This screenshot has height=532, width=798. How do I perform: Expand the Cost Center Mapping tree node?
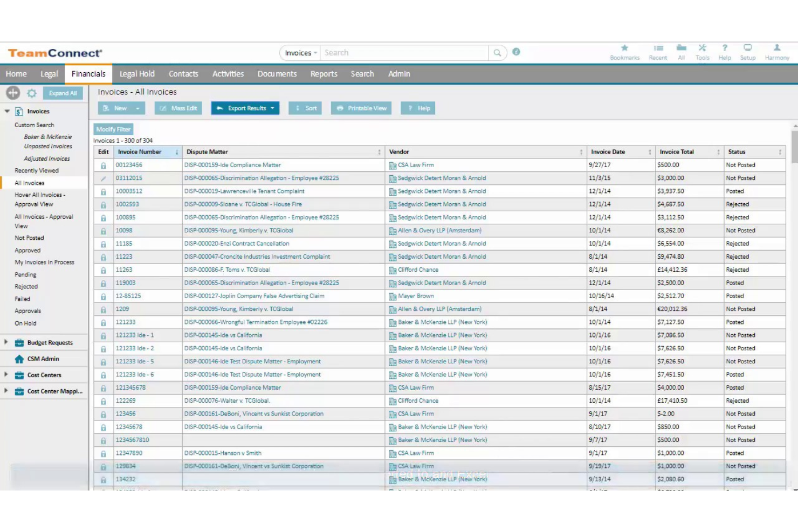6,391
